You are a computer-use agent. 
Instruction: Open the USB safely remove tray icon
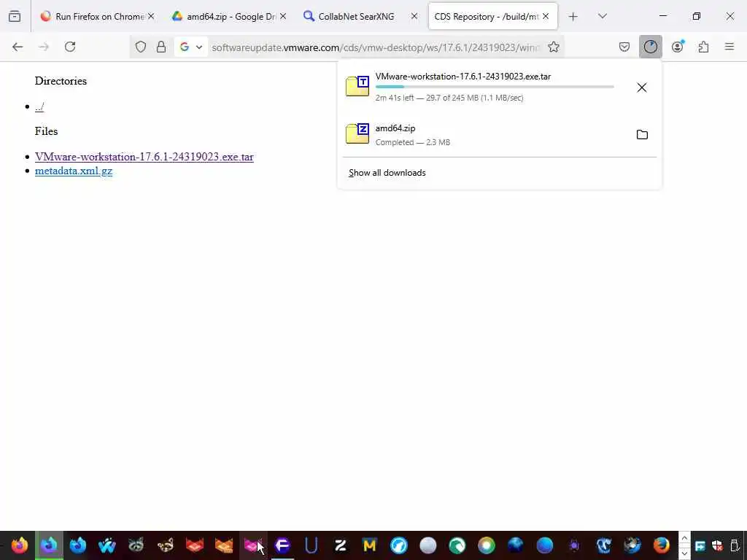[x=735, y=545]
